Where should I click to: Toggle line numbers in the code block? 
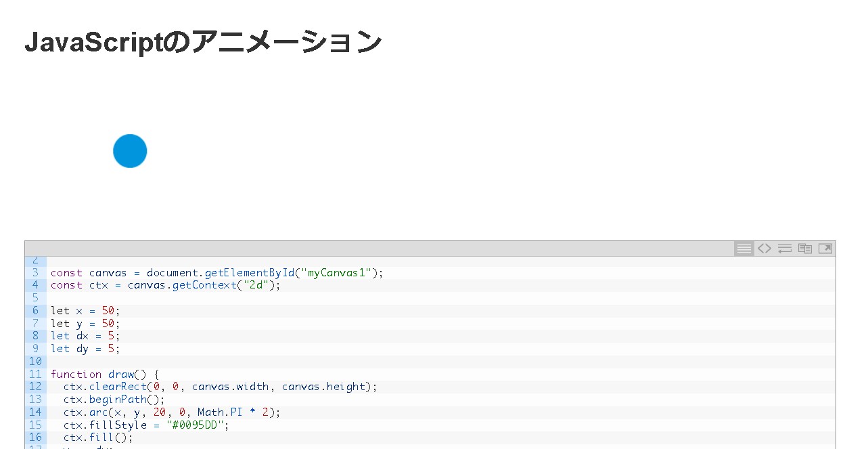(x=744, y=249)
